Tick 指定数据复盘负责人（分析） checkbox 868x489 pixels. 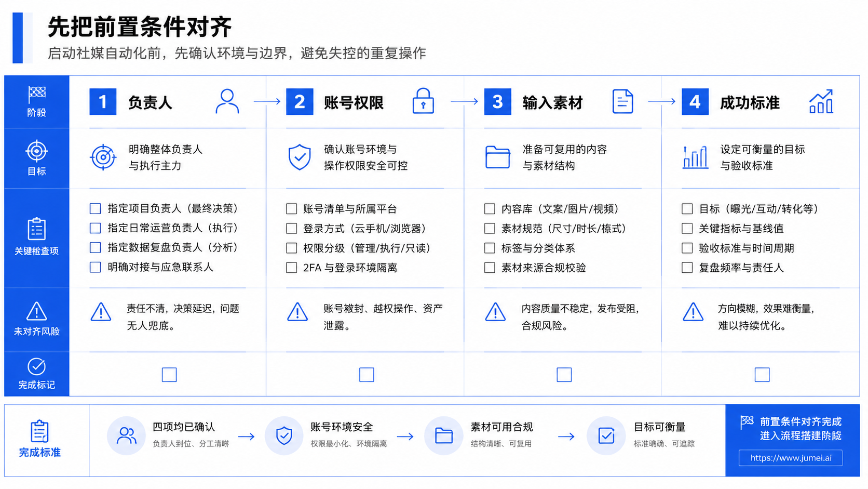click(95, 248)
